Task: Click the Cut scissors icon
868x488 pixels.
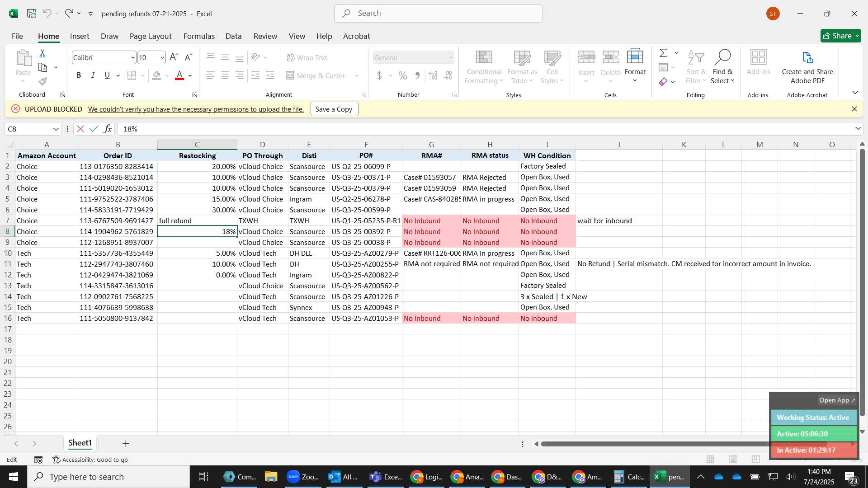Action: pyautogui.click(x=42, y=53)
